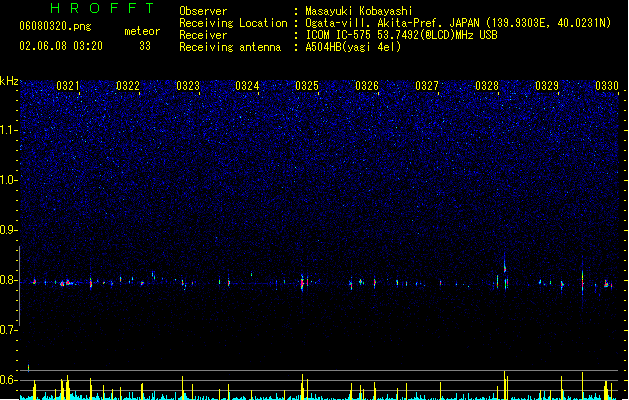Click the 0.7 frequency axis label
629x400 pixels.
[x=8, y=330]
